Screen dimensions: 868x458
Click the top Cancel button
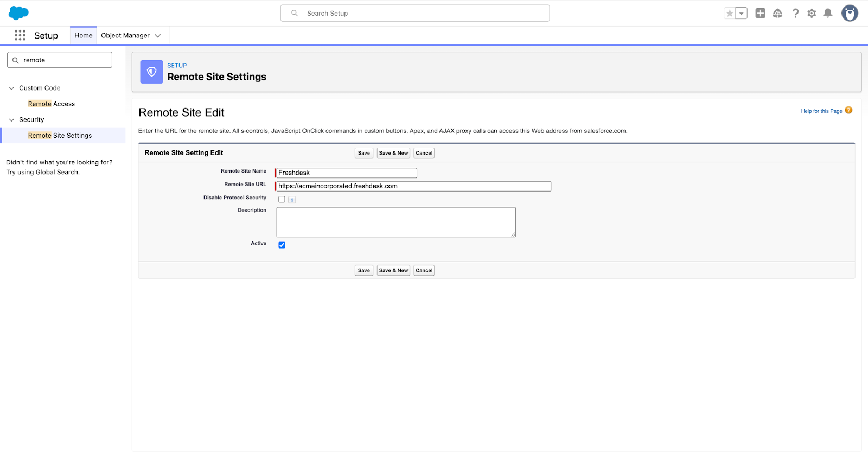click(x=424, y=153)
